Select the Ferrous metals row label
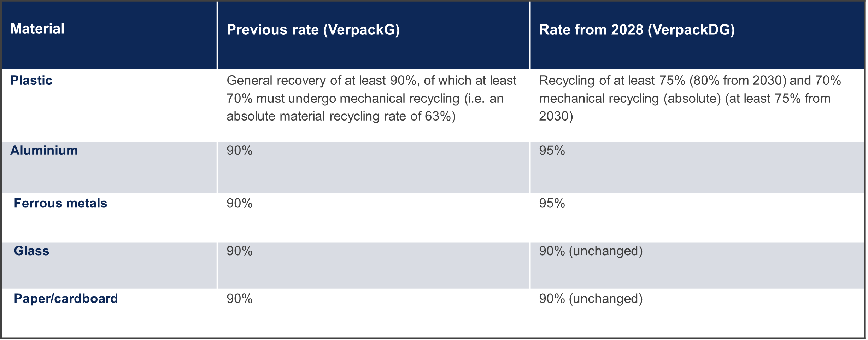868x340 pixels. click(60, 203)
